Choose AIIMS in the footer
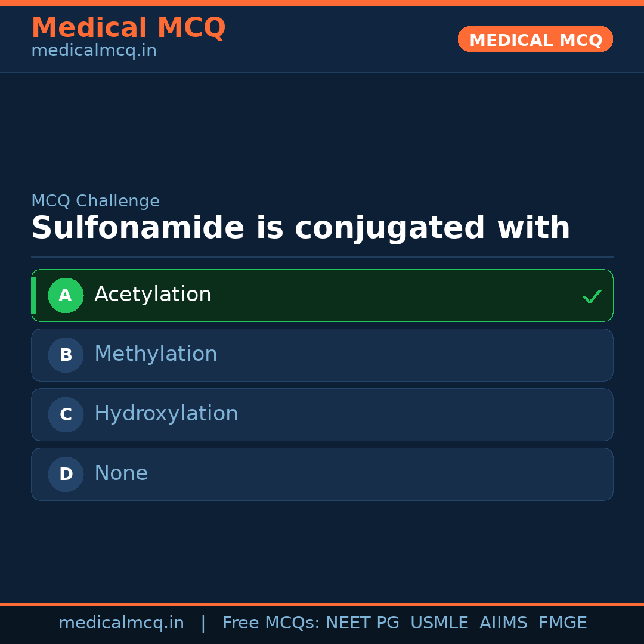 [503, 623]
